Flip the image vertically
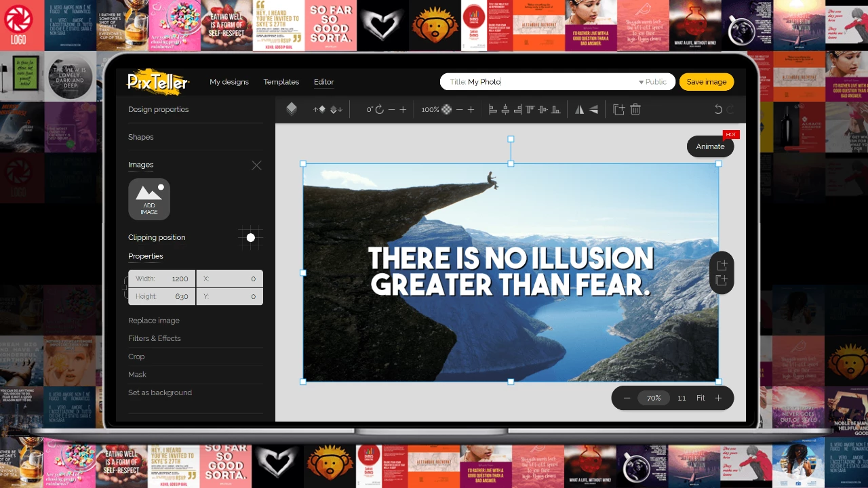The width and height of the screenshot is (868, 488). click(x=593, y=109)
